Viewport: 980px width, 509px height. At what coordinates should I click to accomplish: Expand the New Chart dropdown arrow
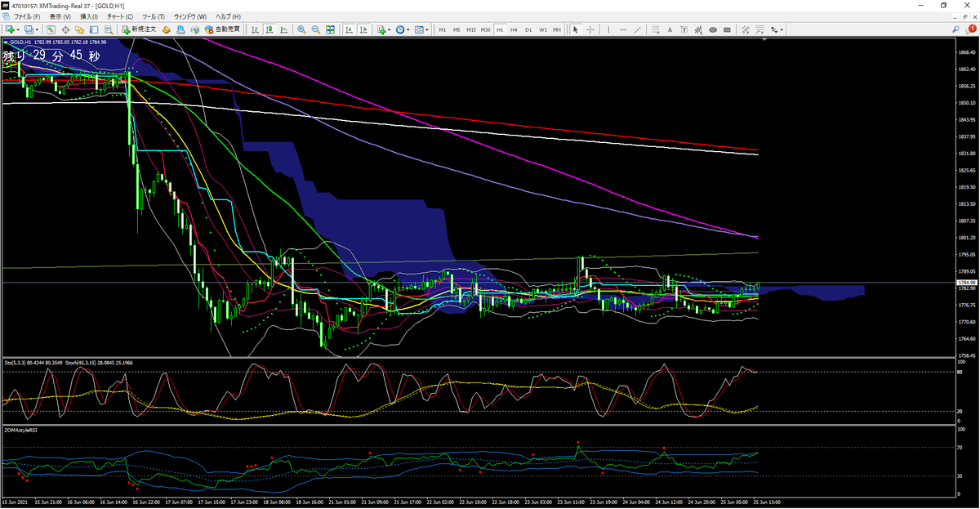tap(18, 29)
